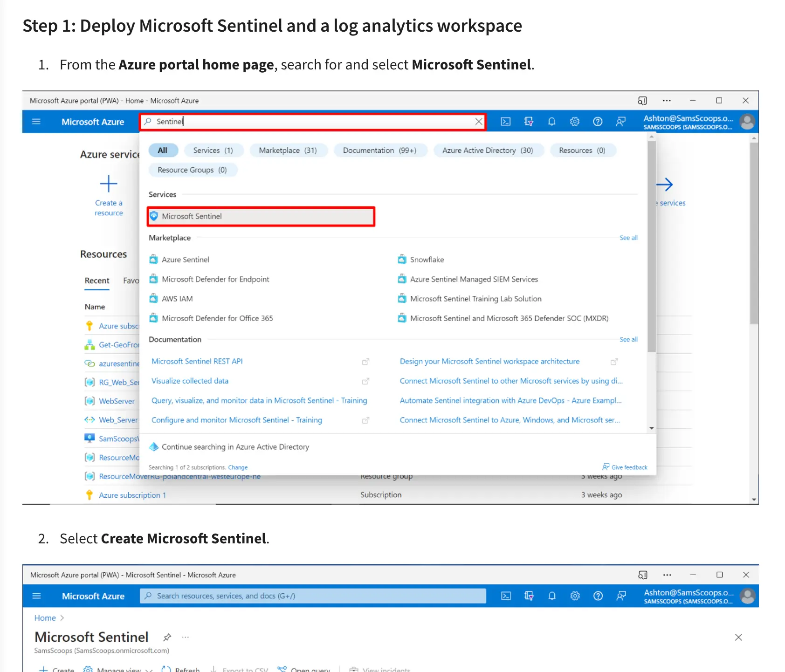Open Microsoft Sentinel REST API documentation link

(197, 361)
